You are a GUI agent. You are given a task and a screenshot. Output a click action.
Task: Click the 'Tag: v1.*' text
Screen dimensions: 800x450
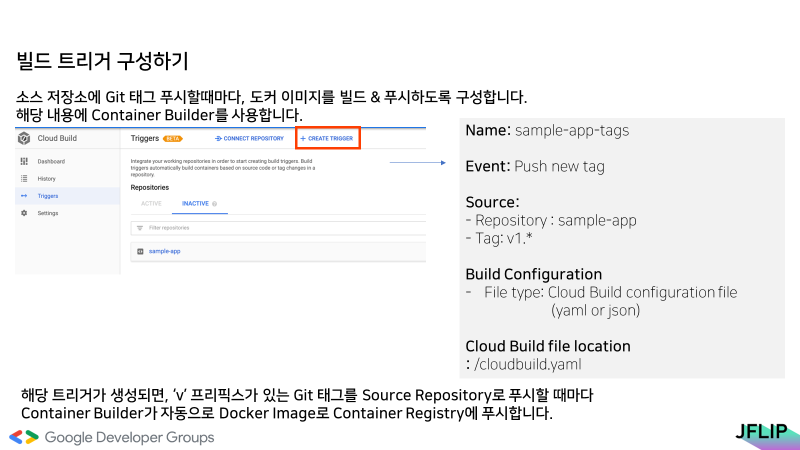[x=499, y=238]
